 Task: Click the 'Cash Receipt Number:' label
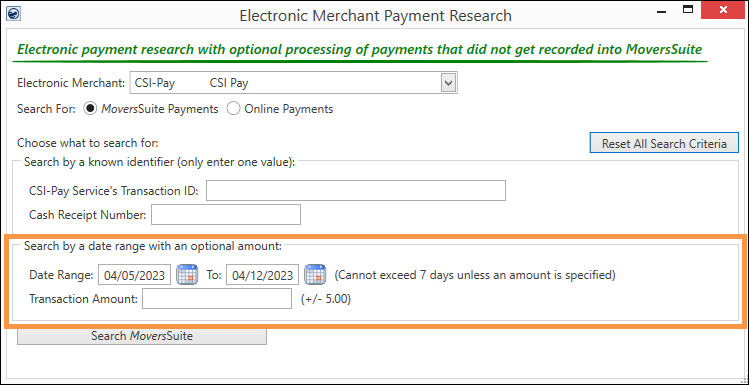tap(88, 214)
